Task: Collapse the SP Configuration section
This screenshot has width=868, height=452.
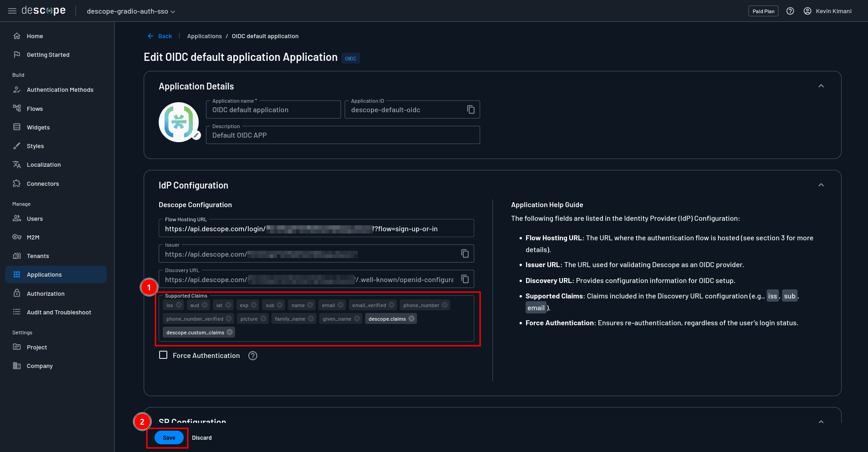Action: point(821,422)
